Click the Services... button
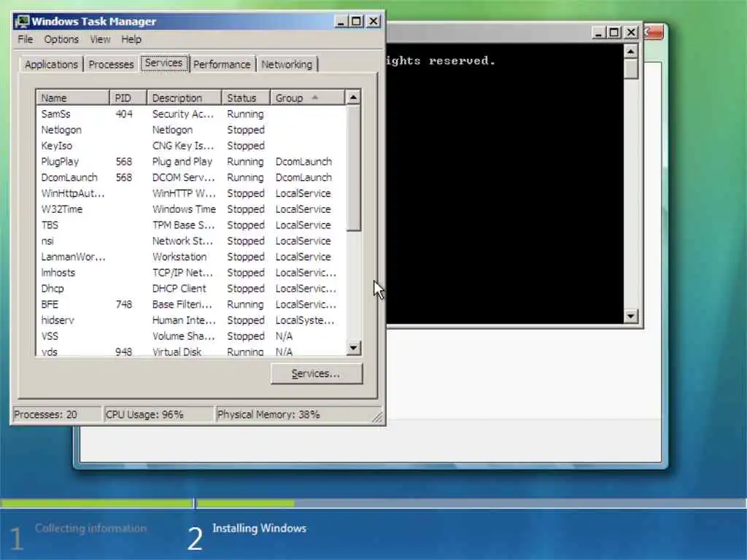Viewport: 747px width, 560px height. 317,374
